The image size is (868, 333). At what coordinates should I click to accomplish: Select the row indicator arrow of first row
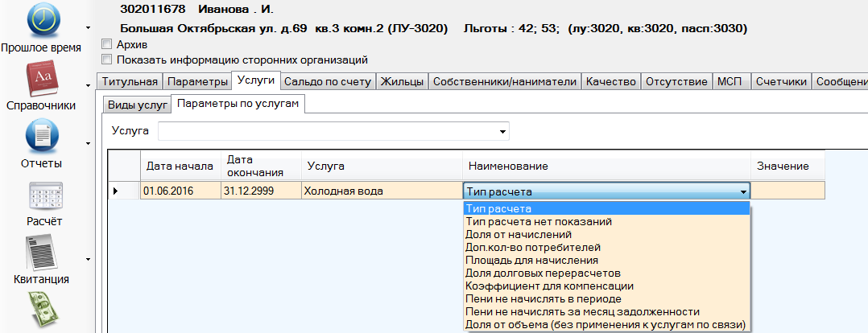tap(115, 191)
